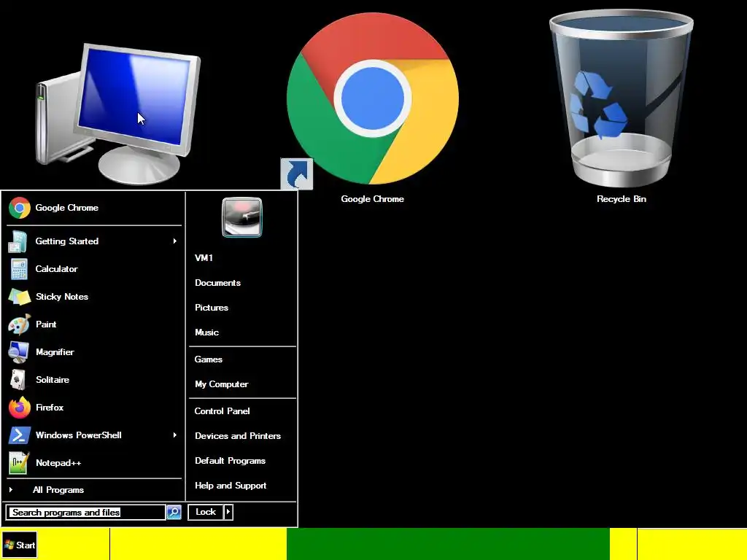Open the arrow next to Lock
This screenshot has height=560, width=747.
click(x=228, y=512)
